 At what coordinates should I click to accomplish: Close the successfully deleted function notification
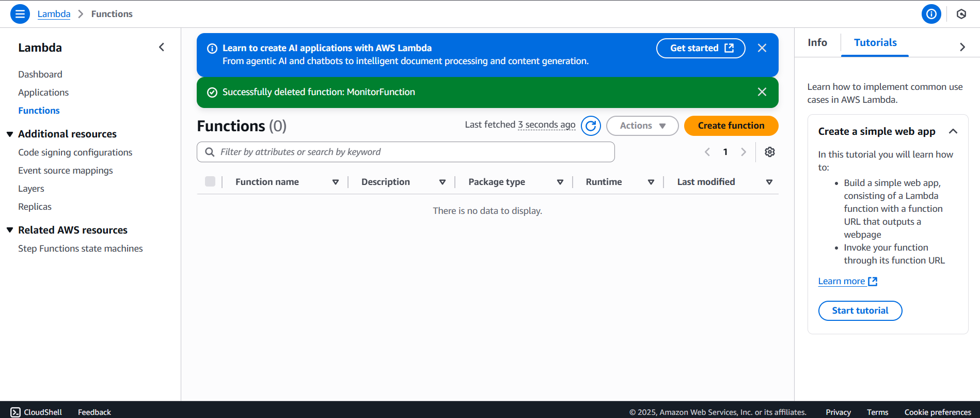[762, 92]
